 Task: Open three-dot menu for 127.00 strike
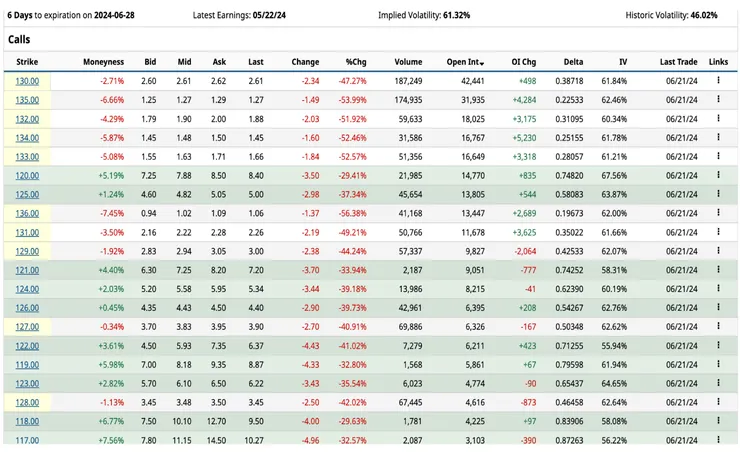pos(718,326)
